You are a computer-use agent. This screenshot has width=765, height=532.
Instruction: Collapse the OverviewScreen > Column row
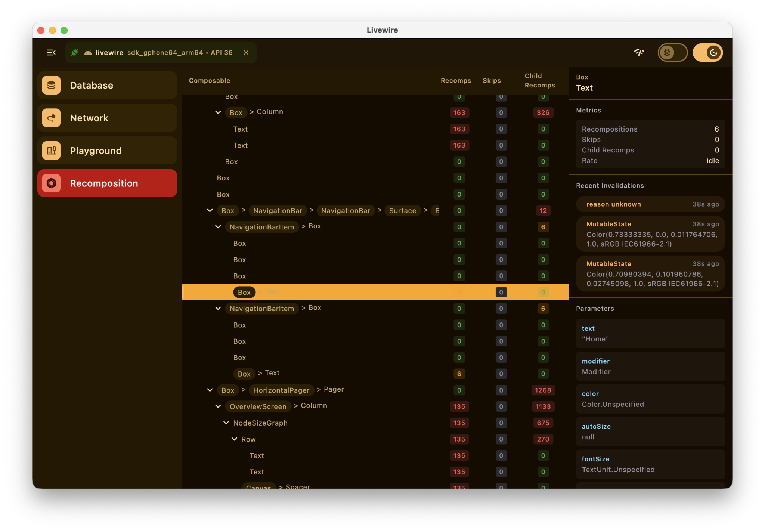(218, 406)
